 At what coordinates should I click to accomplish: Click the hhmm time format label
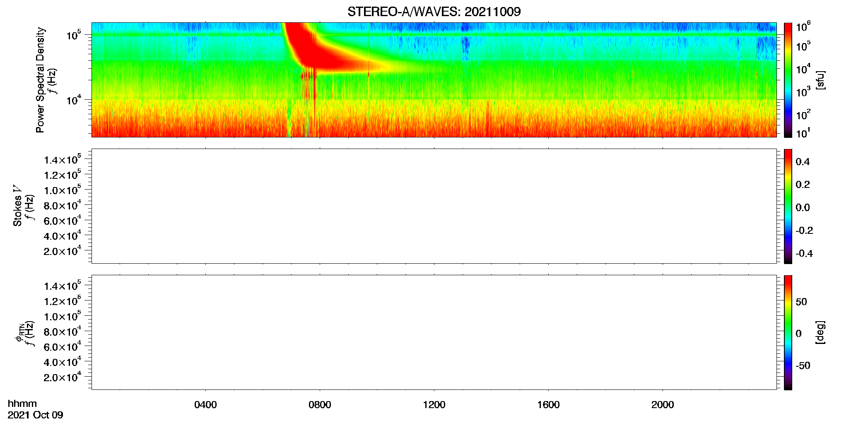pyautogui.click(x=22, y=404)
